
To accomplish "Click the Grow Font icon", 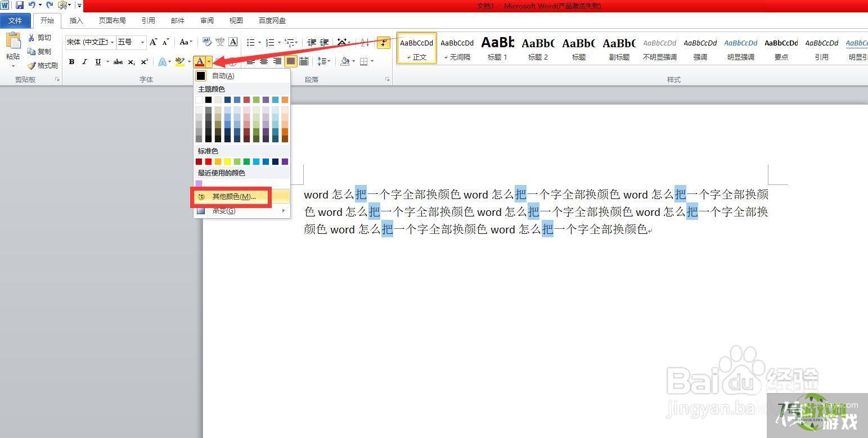I will [153, 42].
